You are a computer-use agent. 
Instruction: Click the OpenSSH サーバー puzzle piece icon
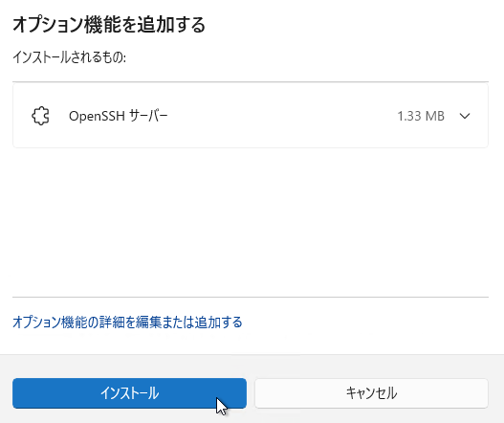[40, 116]
